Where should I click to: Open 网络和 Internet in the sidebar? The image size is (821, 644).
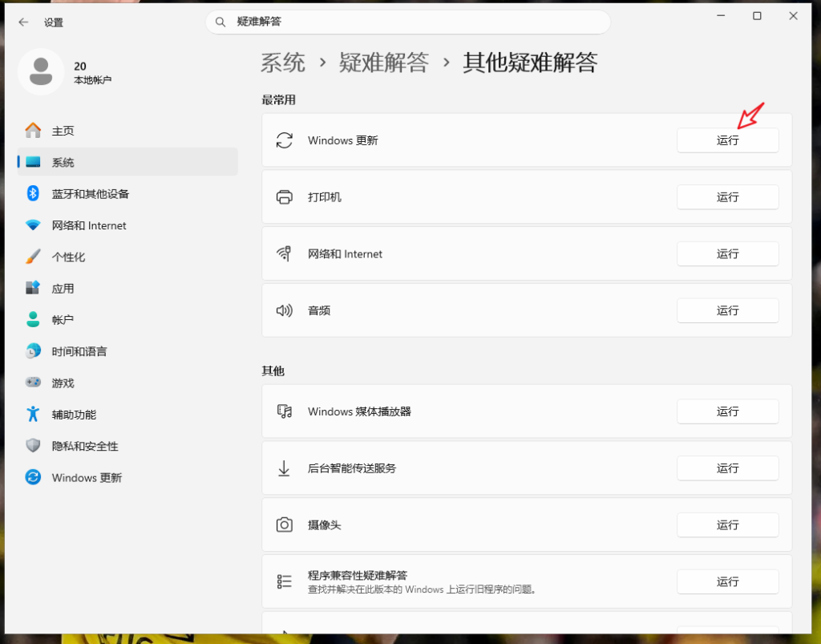point(127,225)
